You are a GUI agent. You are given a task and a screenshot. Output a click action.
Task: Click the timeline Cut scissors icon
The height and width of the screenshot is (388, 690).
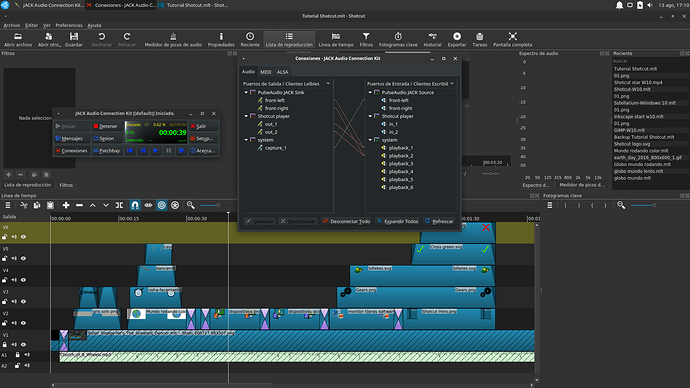tap(24, 205)
